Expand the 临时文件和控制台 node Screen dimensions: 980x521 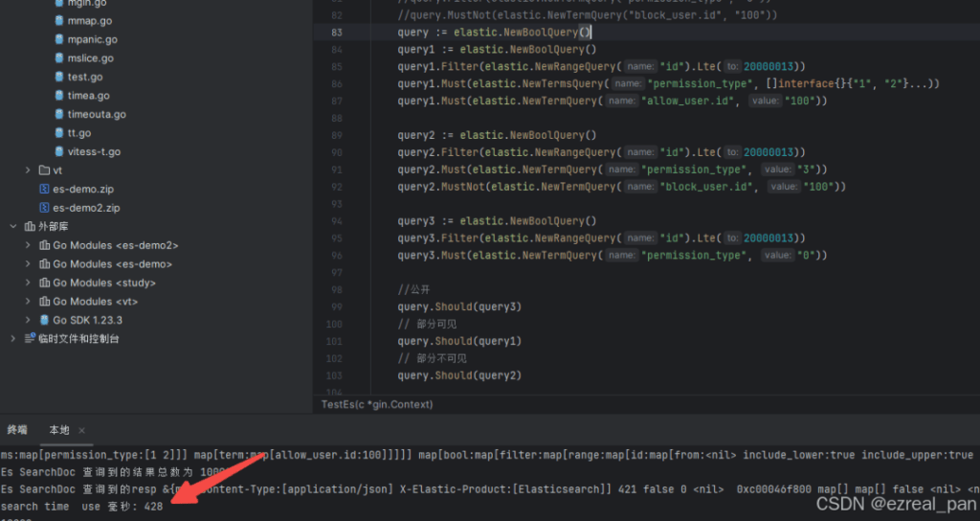12,338
